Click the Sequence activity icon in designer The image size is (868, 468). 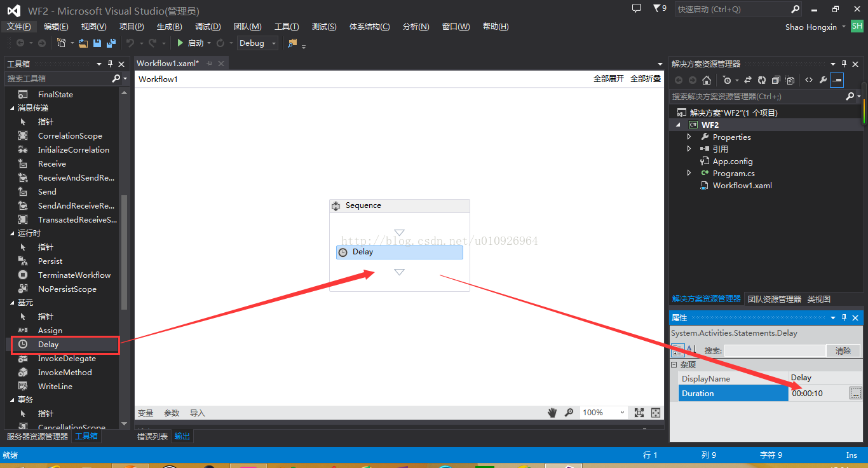(336, 205)
